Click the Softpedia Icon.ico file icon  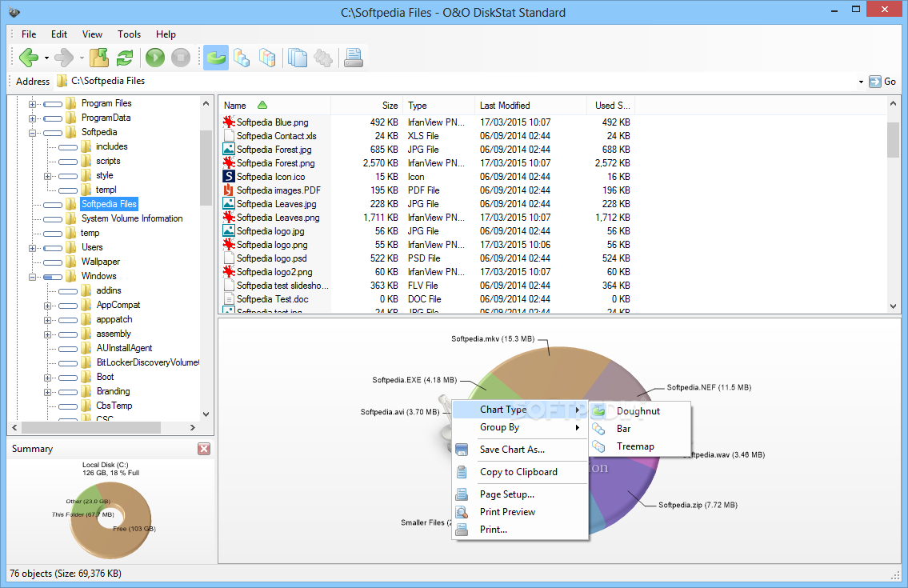[x=229, y=177]
